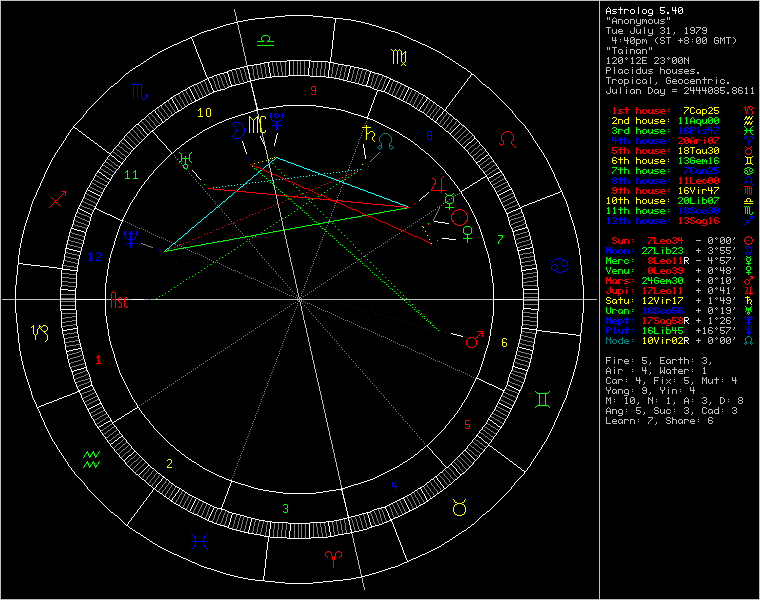The height and width of the screenshot is (600, 760).
Task: Click house number 10 in the wheel
Action: pos(204,113)
